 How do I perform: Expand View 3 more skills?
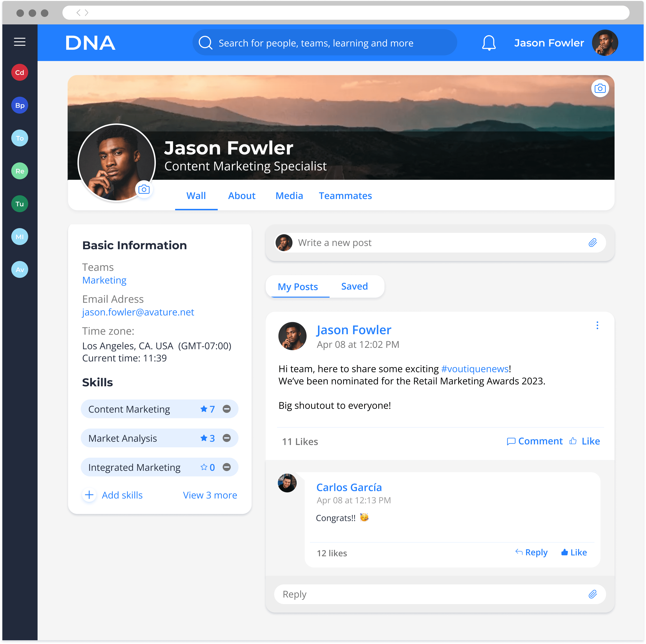tap(210, 495)
